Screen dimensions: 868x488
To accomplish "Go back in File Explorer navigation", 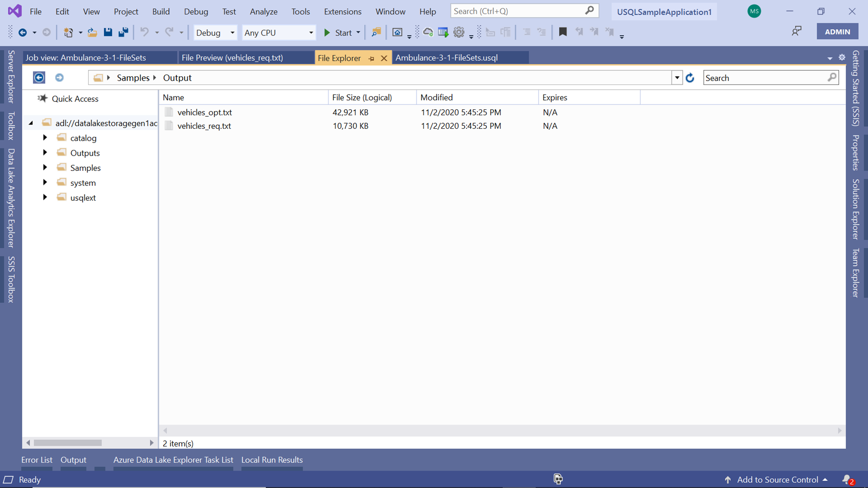I will click(x=39, y=78).
